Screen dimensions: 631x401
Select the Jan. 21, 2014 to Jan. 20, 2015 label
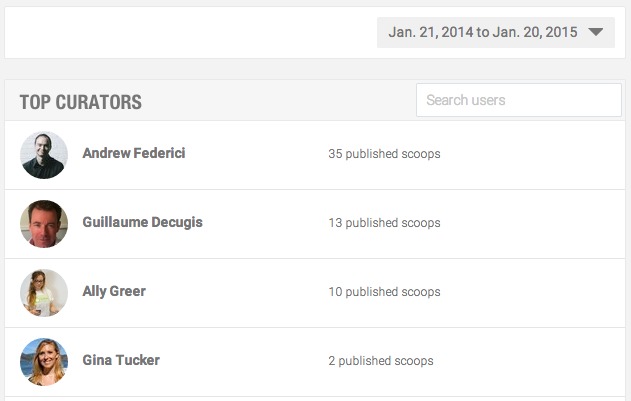pos(483,32)
